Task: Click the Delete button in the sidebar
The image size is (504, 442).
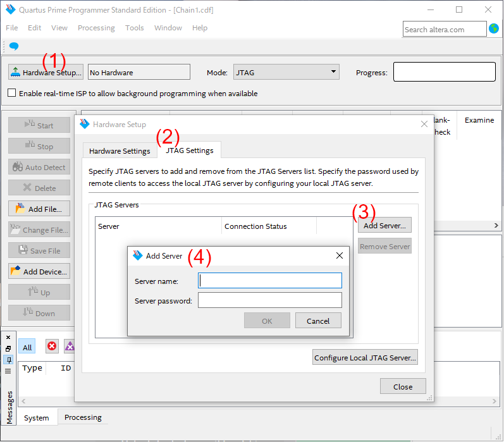Action: pyautogui.click(x=39, y=187)
